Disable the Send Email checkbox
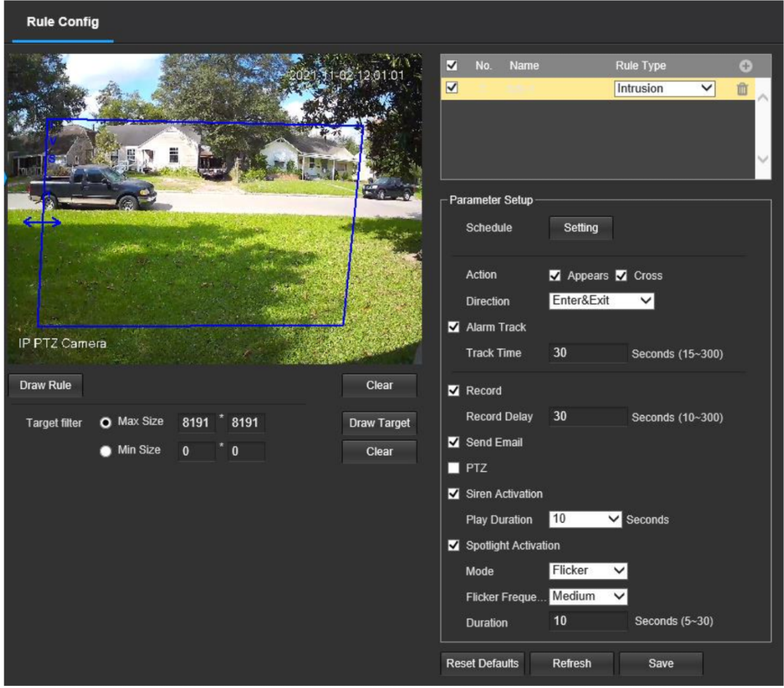The image size is (784, 688). click(454, 442)
